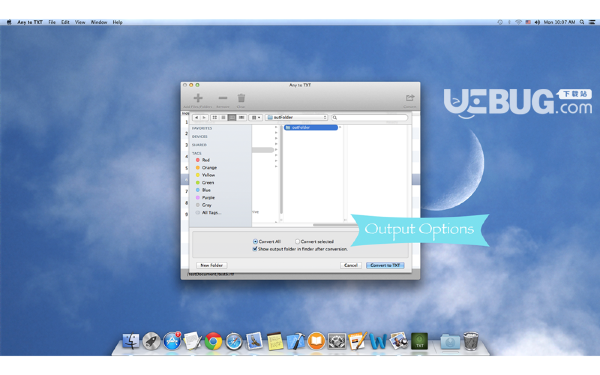Click the search field in file dialog
Viewport: 600px width, 375px height.
coord(369,117)
